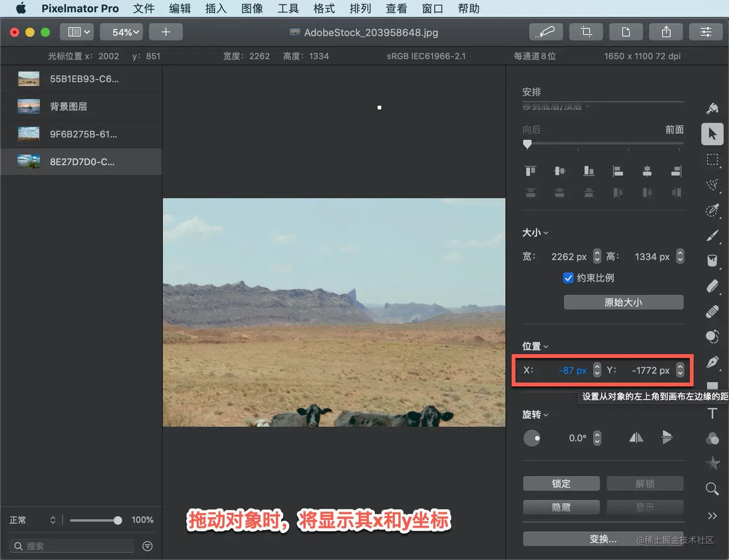The width and height of the screenshot is (729, 560).
Task: Add new layer with plus button
Action: [x=165, y=32]
